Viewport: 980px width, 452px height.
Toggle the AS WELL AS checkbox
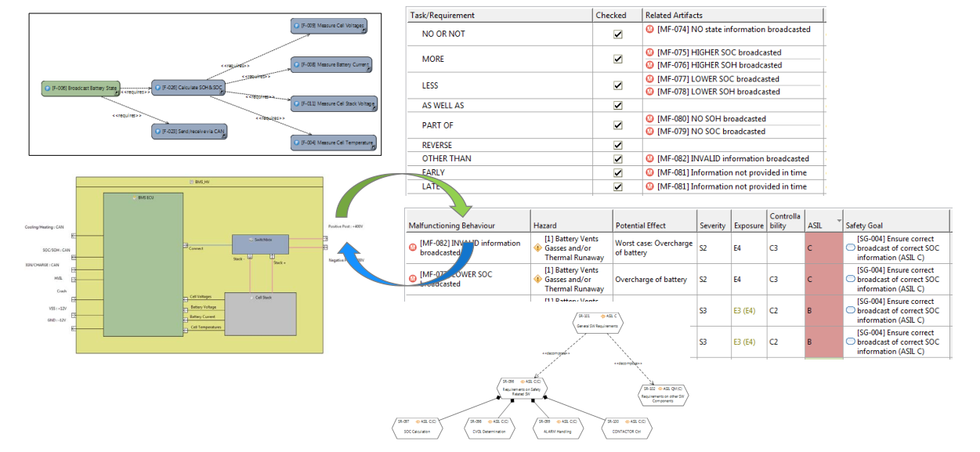(x=618, y=105)
